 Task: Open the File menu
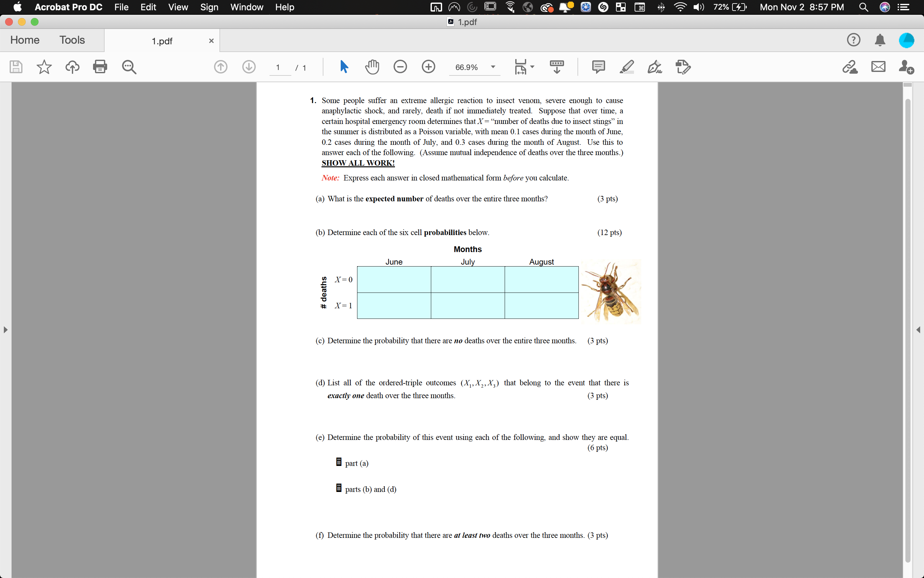121,7
